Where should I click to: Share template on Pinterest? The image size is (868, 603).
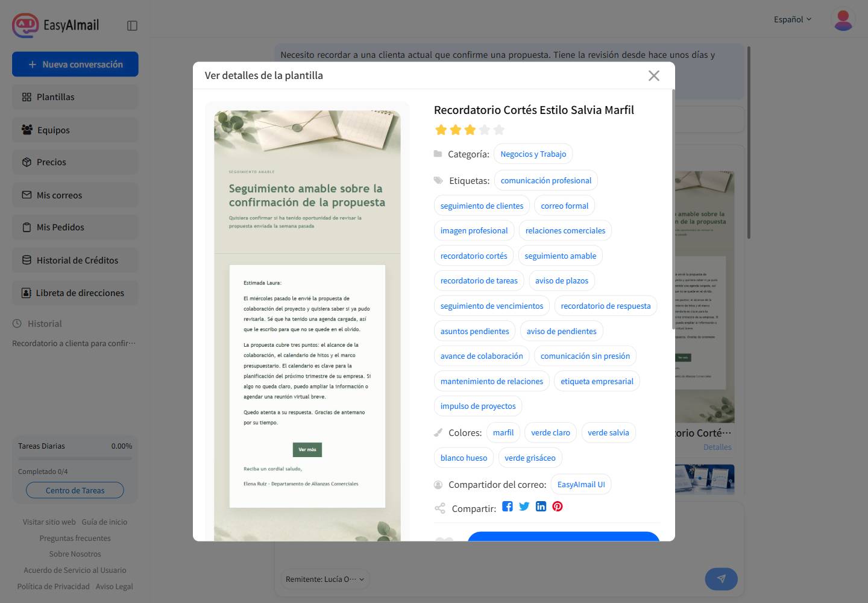[x=558, y=507]
